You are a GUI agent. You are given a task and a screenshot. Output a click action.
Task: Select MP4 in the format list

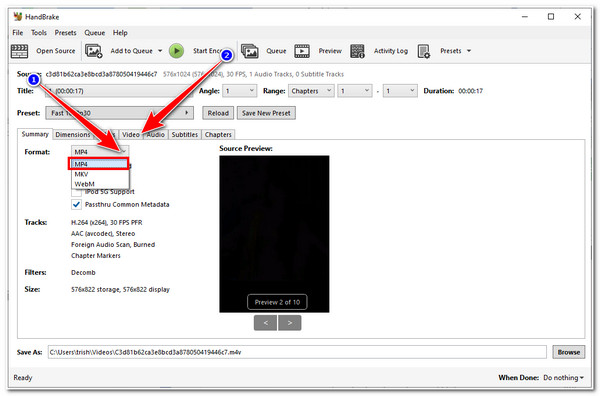click(99, 164)
